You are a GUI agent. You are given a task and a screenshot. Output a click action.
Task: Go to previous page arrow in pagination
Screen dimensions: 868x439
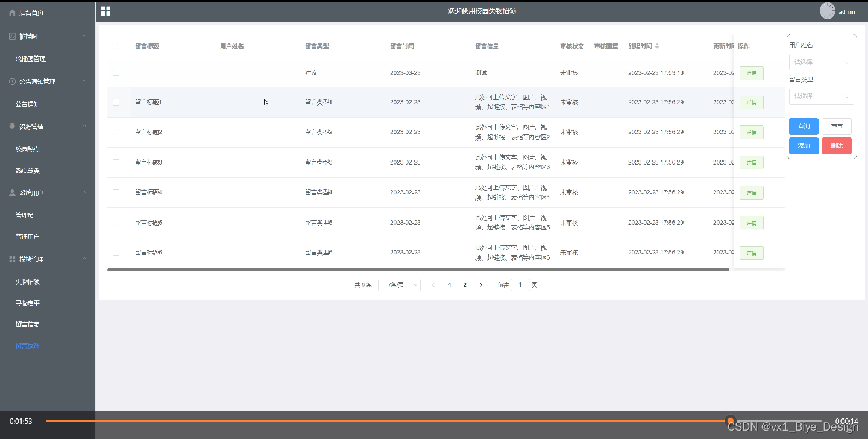click(x=433, y=285)
